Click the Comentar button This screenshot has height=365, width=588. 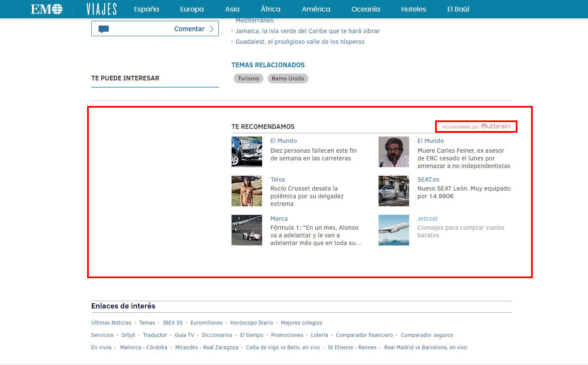(155, 29)
